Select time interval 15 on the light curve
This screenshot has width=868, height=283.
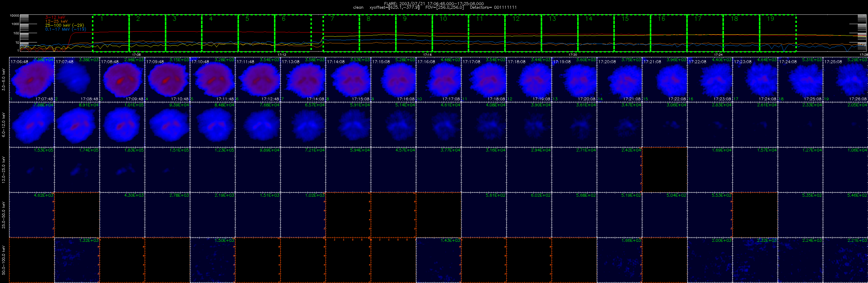pos(633,33)
